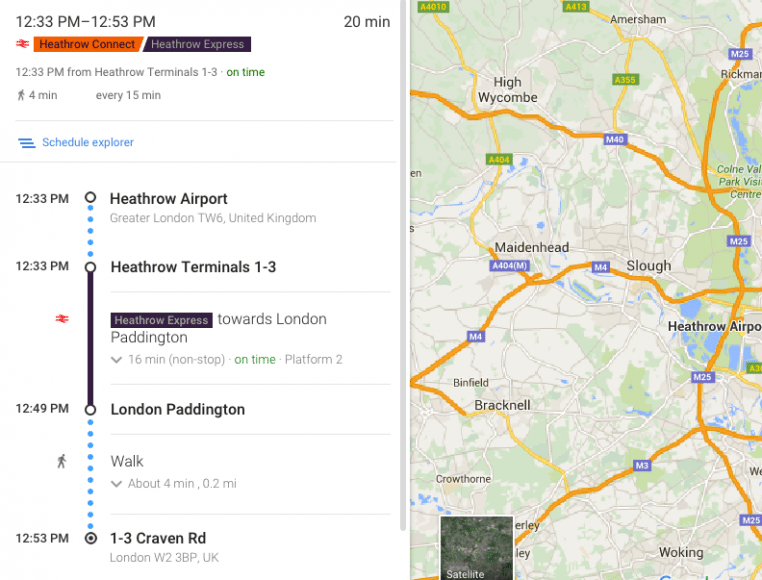Select the orange Heathrow Connect badge

87,44
